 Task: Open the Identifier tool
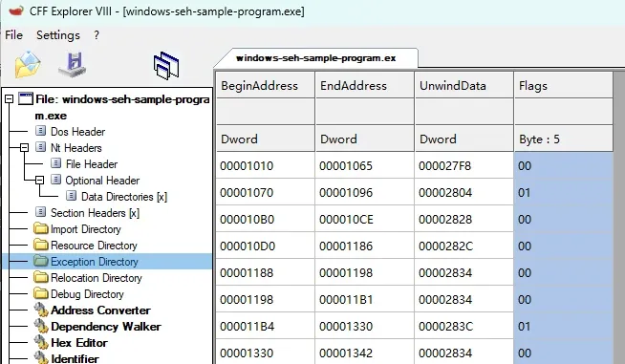tap(75, 359)
